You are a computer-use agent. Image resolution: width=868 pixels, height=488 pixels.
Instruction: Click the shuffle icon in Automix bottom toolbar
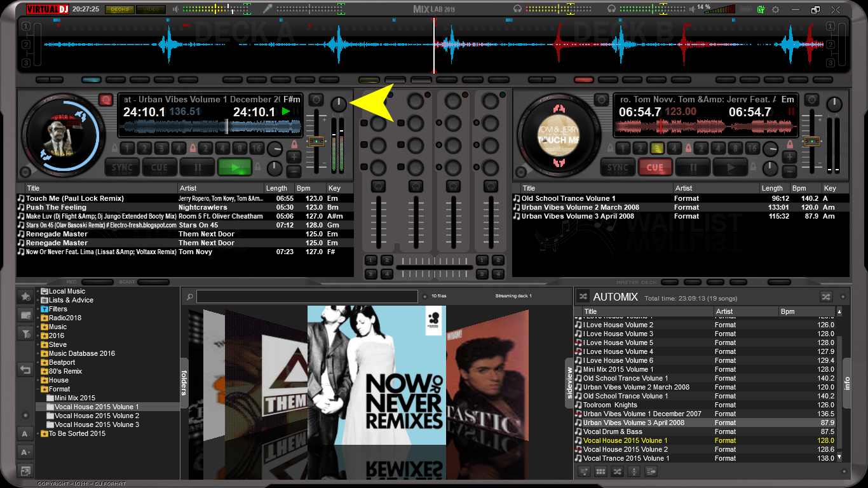click(x=617, y=471)
